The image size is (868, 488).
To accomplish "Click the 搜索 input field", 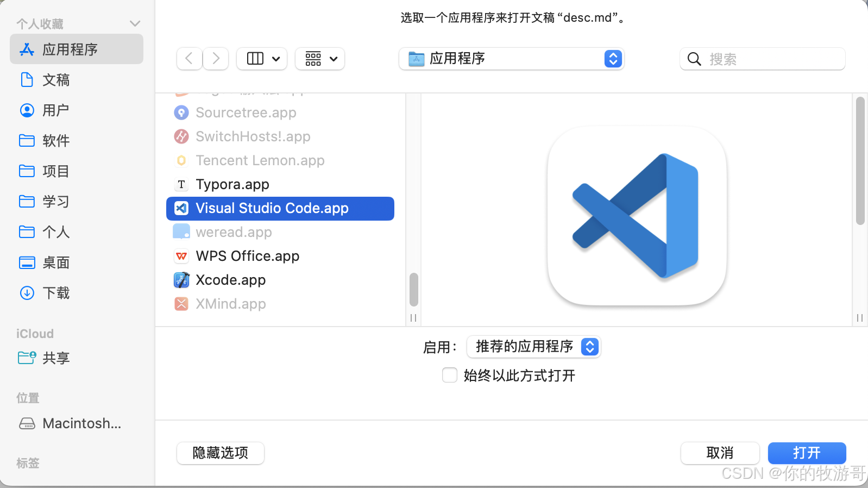I will [x=763, y=59].
